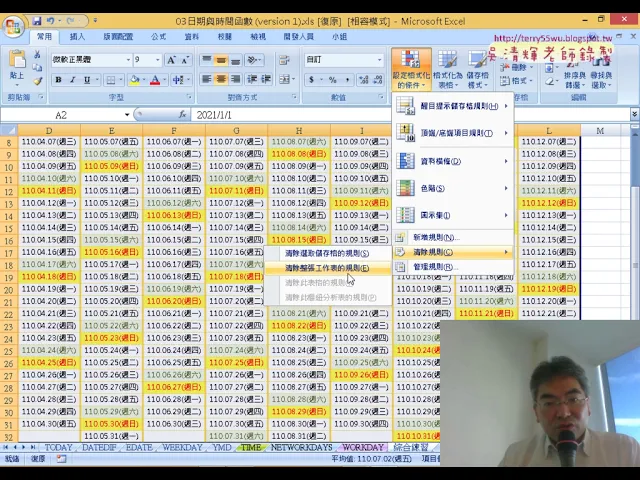Image resolution: width=640 pixels, height=480 pixels.
Task: Decrease decimal places
Action: (x=378, y=80)
